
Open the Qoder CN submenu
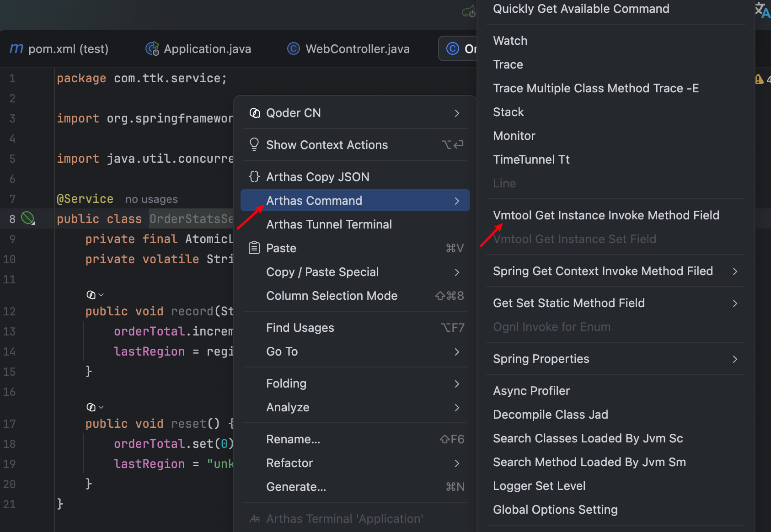355,113
